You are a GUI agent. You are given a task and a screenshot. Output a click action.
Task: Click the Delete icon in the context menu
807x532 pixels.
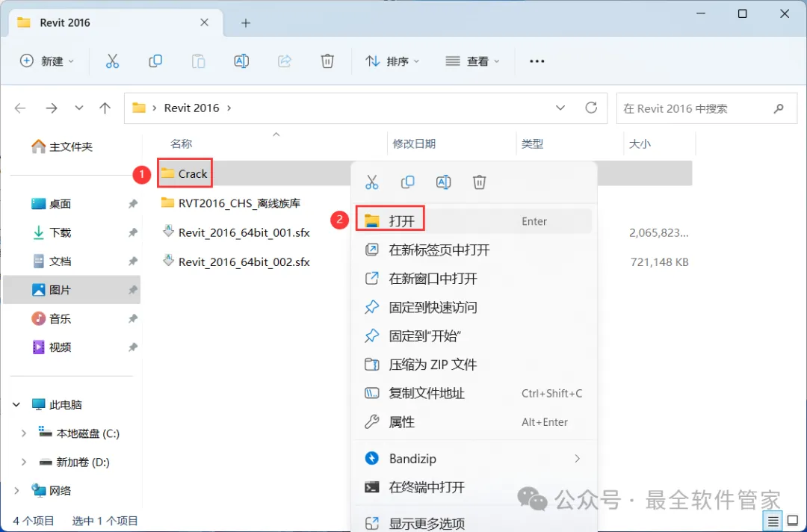(479, 182)
